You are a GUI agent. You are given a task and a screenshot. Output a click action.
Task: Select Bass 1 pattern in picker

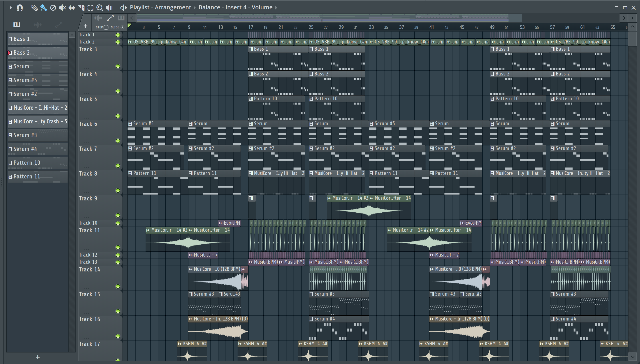click(x=38, y=39)
